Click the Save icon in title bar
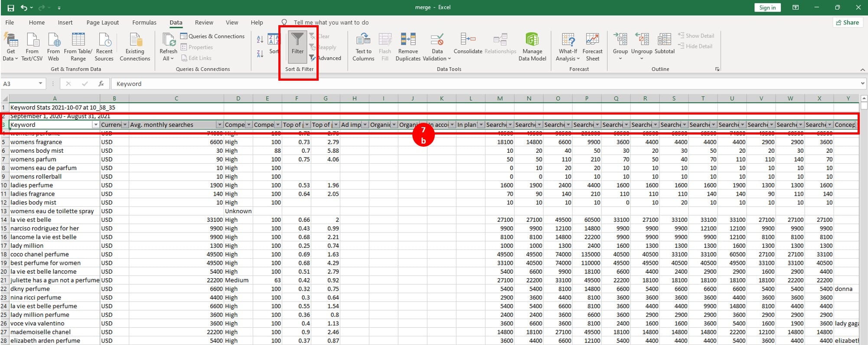This screenshot has height=345, width=868. (11, 8)
